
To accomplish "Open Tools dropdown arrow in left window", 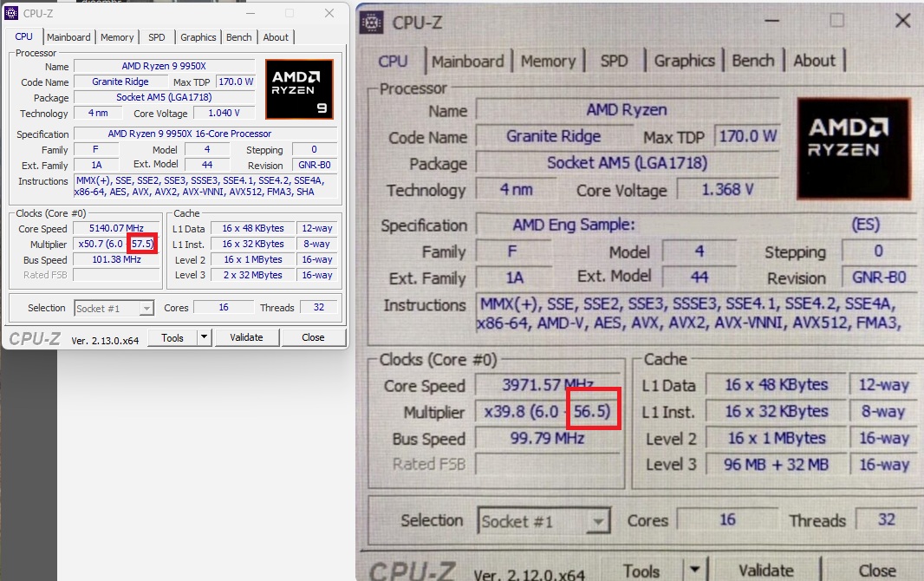I will point(204,337).
